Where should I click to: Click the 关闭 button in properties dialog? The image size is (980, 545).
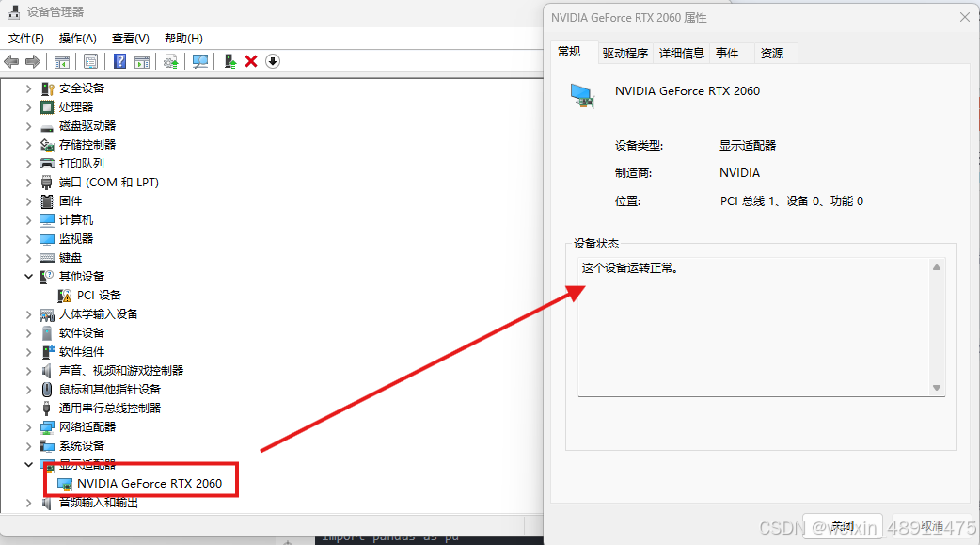tap(843, 526)
